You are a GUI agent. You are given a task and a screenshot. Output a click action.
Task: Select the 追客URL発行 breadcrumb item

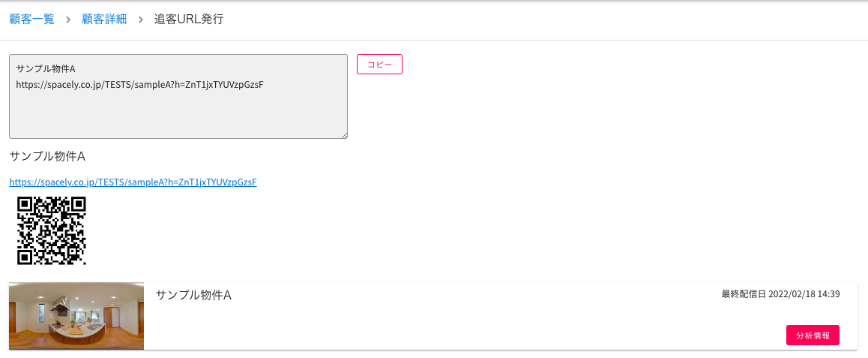tap(189, 20)
